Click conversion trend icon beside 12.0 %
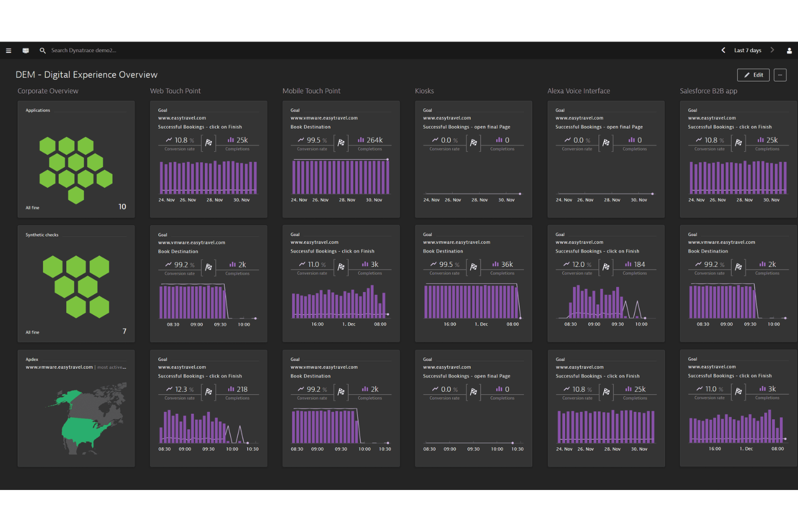Screen dimensions: 798x532 tap(566, 264)
